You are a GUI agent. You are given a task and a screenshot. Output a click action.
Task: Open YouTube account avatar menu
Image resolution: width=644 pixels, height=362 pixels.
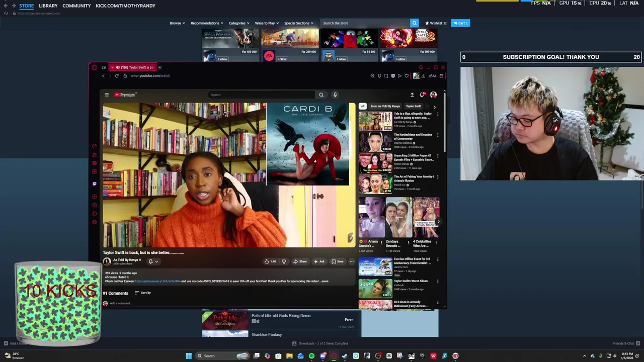pos(433,95)
